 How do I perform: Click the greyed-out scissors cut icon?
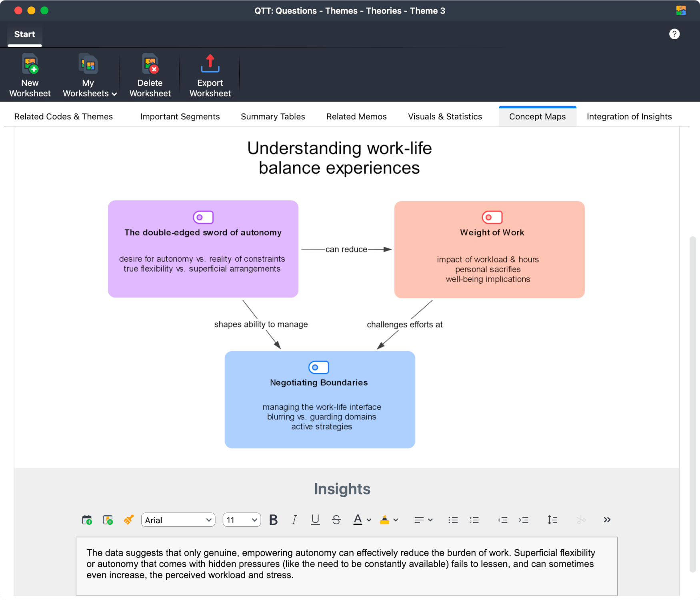581,520
